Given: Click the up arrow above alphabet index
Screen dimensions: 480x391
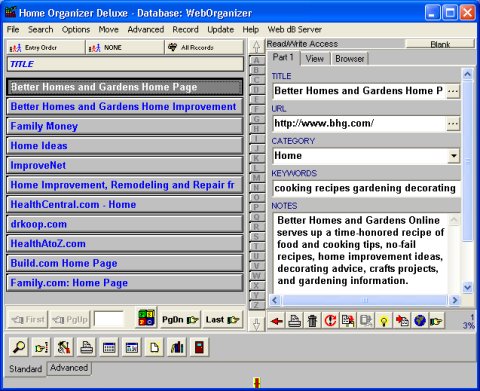Looking at the screenshot, I should pyautogui.click(x=256, y=47).
